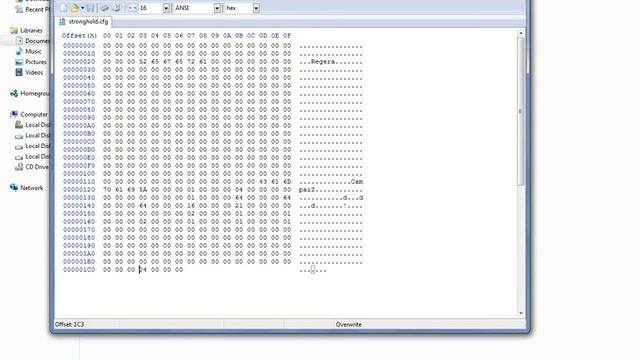Click offset row 00000000
The width and height of the screenshot is (640, 360).
[x=79, y=46]
